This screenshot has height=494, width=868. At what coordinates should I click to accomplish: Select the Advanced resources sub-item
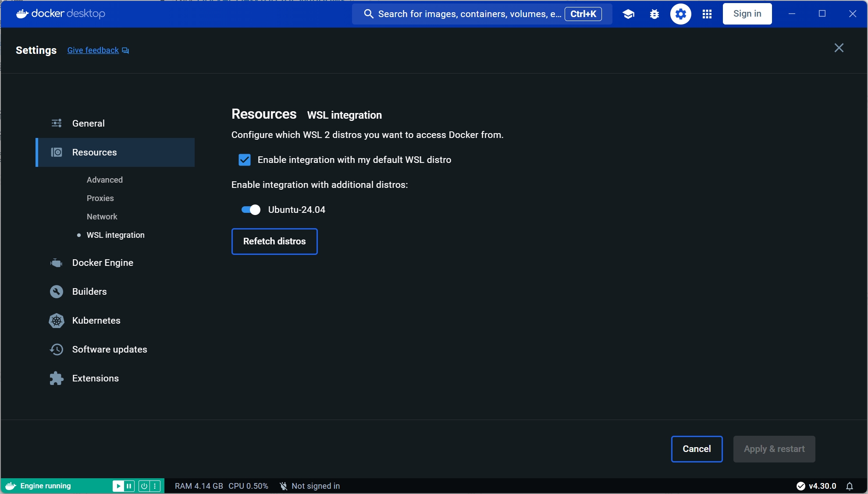[105, 180]
